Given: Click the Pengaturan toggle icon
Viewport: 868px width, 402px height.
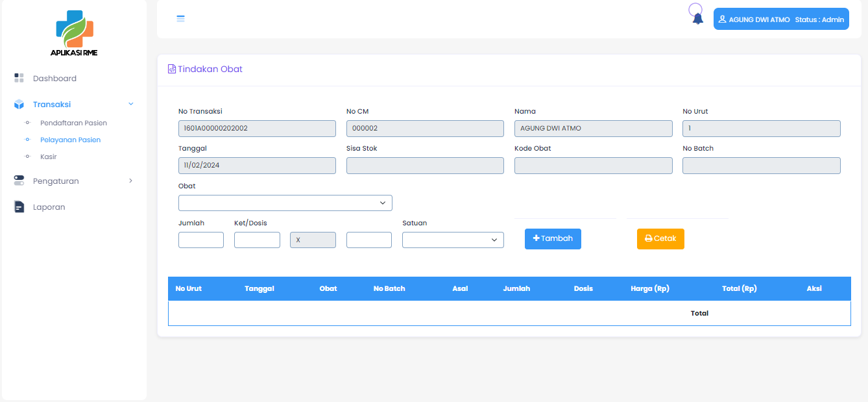Looking at the screenshot, I should (x=19, y=181).
